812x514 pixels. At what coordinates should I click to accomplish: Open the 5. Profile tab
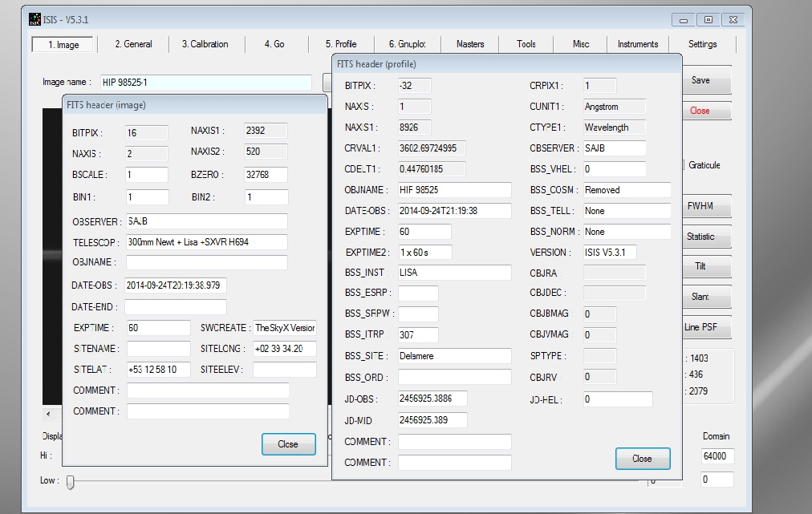[341, 44]
